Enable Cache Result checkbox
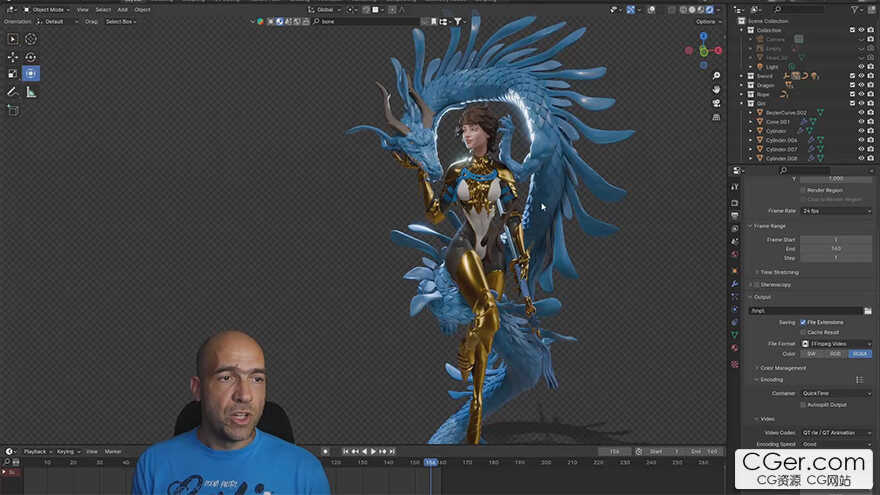 click(803, 332)
